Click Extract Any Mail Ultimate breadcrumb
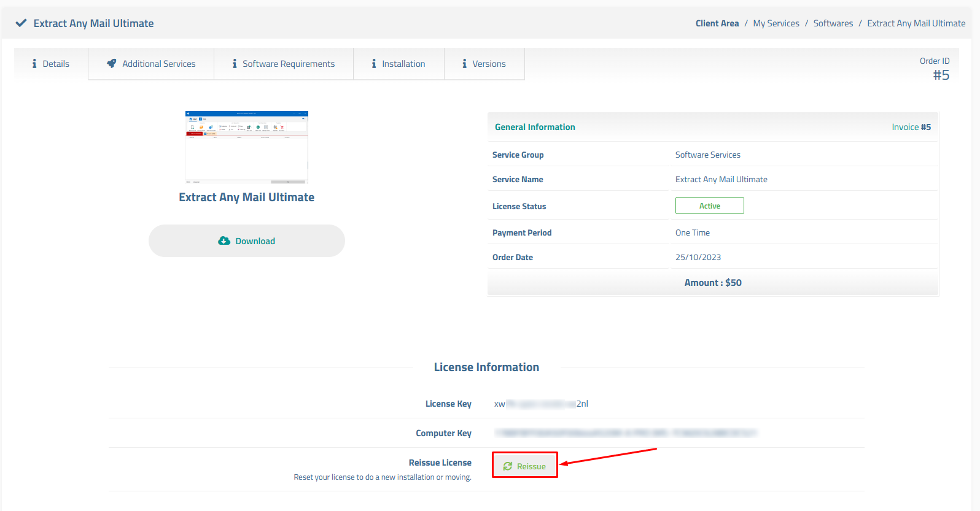 pos(916,23)
